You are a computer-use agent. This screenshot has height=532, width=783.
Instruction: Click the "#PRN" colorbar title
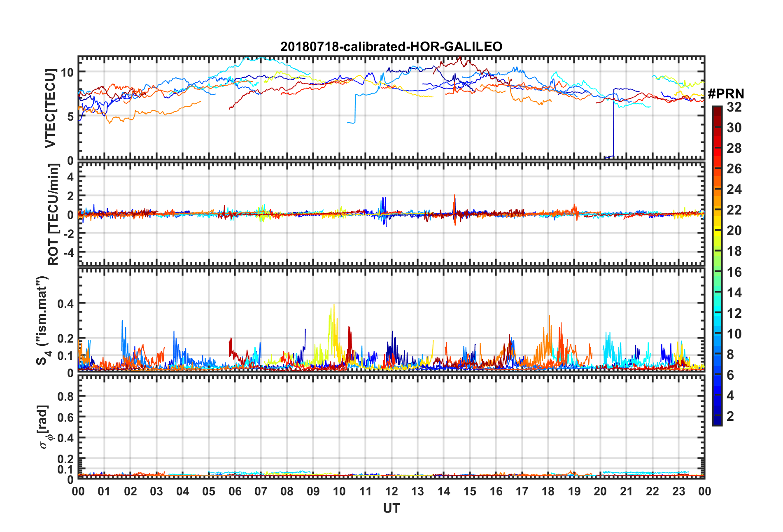(726, 94)
